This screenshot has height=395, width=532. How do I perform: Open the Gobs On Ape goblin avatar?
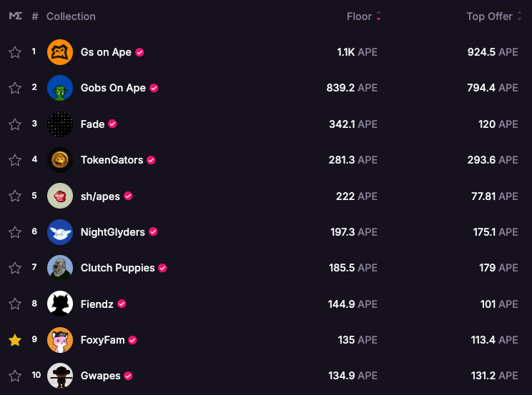pos(60,88)
